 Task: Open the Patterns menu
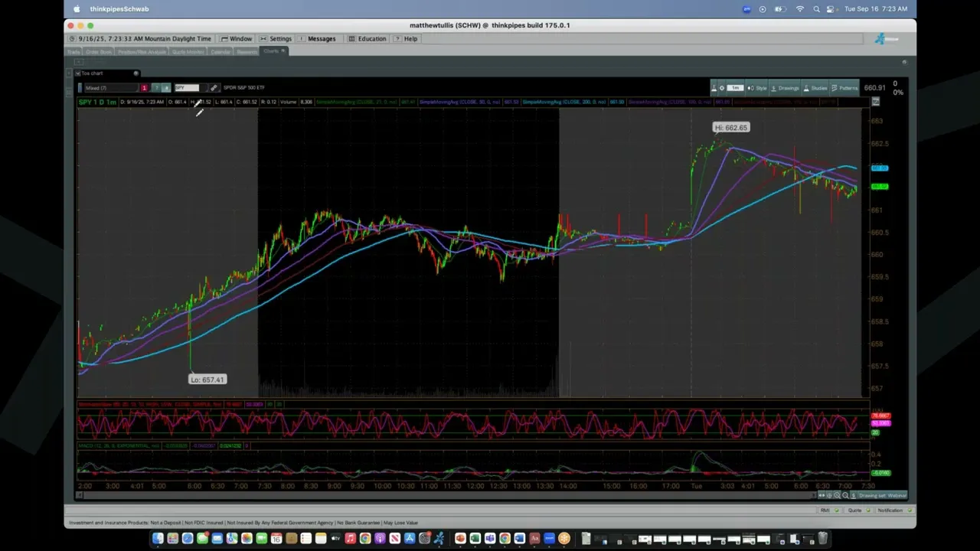tap(844, 88)
